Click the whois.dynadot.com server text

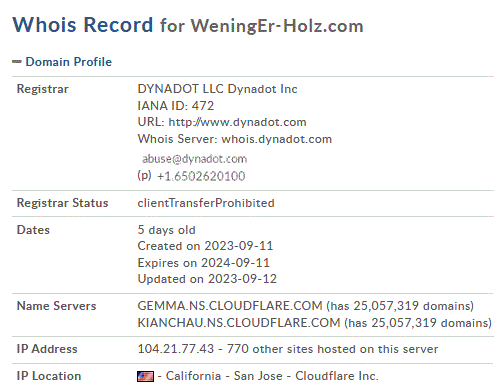tap(277, 139)
